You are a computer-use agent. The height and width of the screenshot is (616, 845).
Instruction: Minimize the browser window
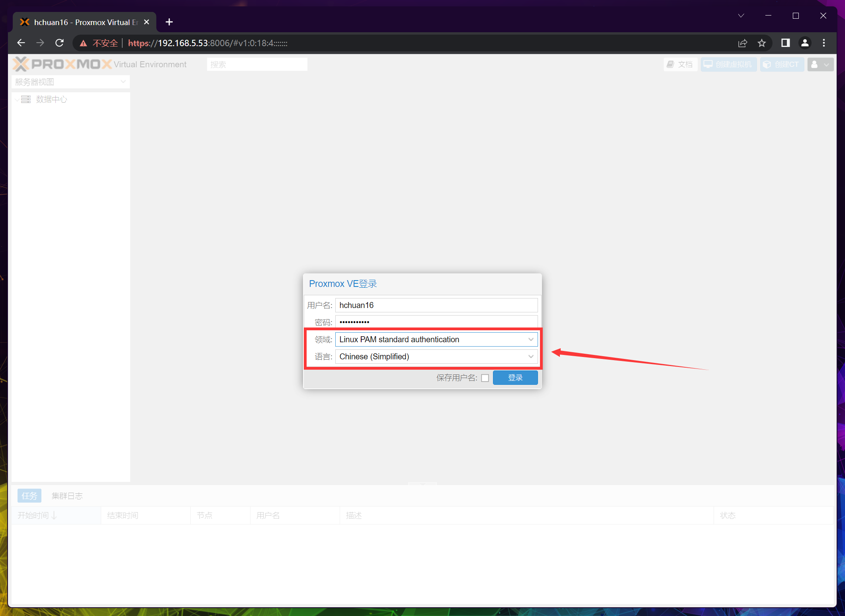tap(768, 16)
